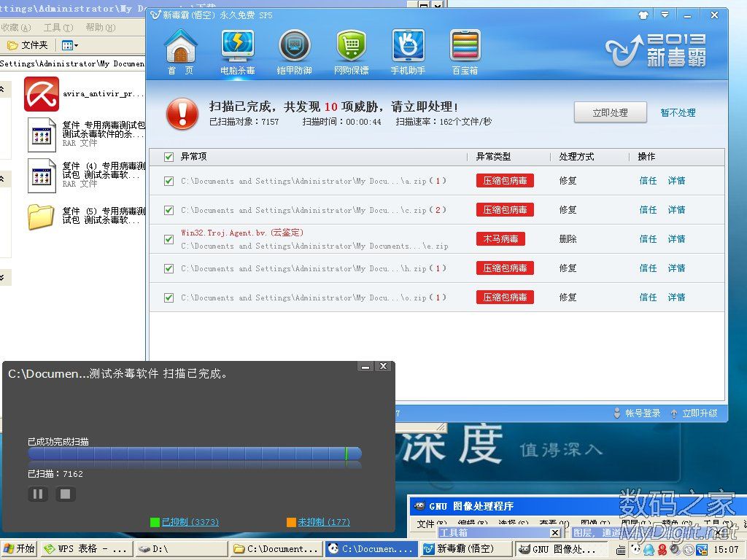Screen dimensions: 747x560
Task: Click the 暂不处理 link
Action: pyautogui.click(x=678, y=113)
